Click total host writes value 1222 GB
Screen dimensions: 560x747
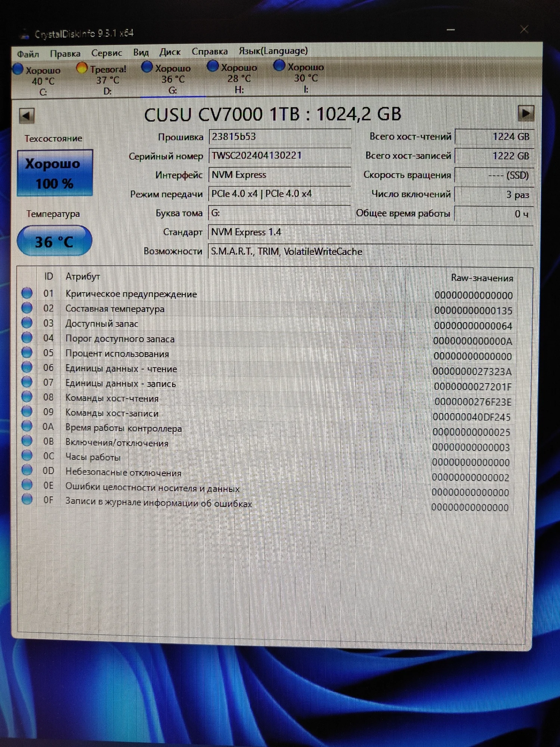[494, 156]
